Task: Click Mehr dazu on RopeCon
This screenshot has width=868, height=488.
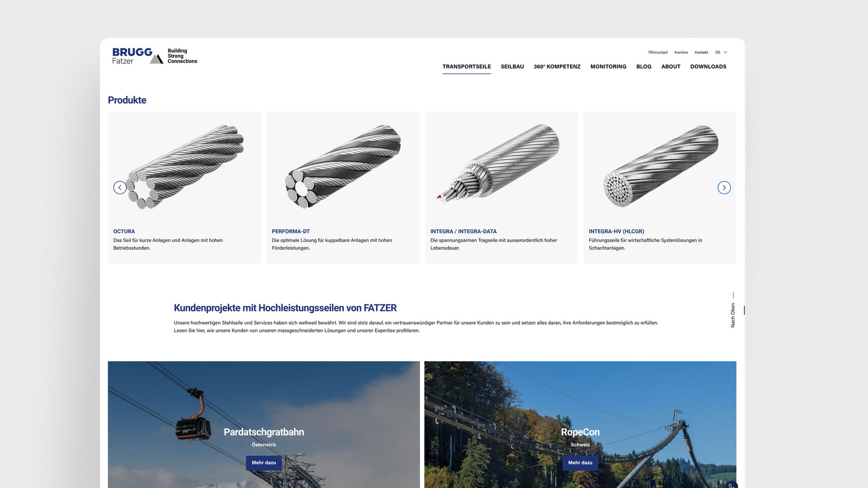Action: tap(580, 463)
